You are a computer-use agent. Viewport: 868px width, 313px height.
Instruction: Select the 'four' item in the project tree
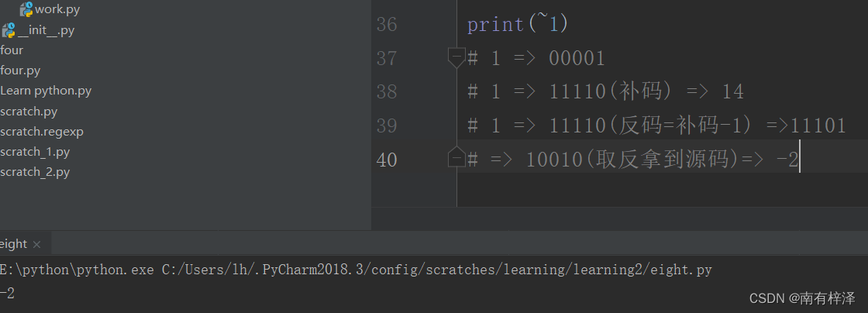click(12, 50)
